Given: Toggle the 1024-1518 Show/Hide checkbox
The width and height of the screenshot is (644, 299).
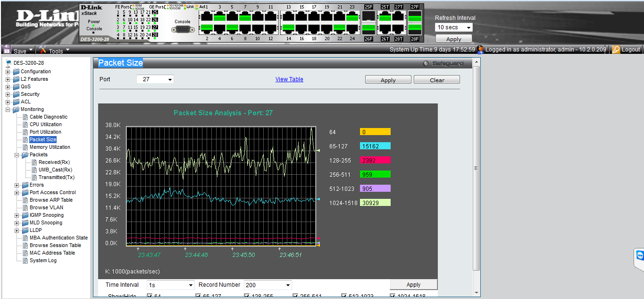Looking at the screenshot, I should coord(393,296).
